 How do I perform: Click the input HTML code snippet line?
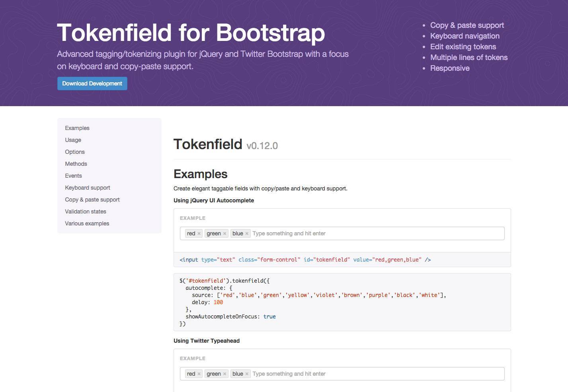305,260
